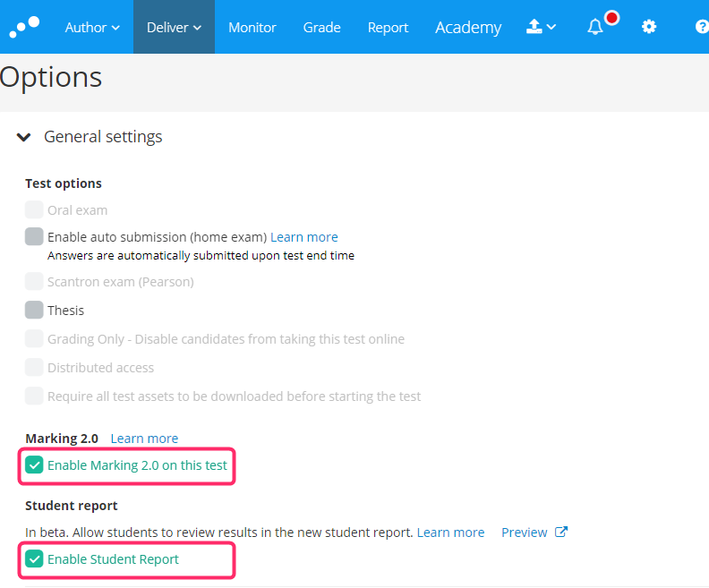Screen dimensions: 709x588
Task: Open notifications bell
Action: (594, 27)
